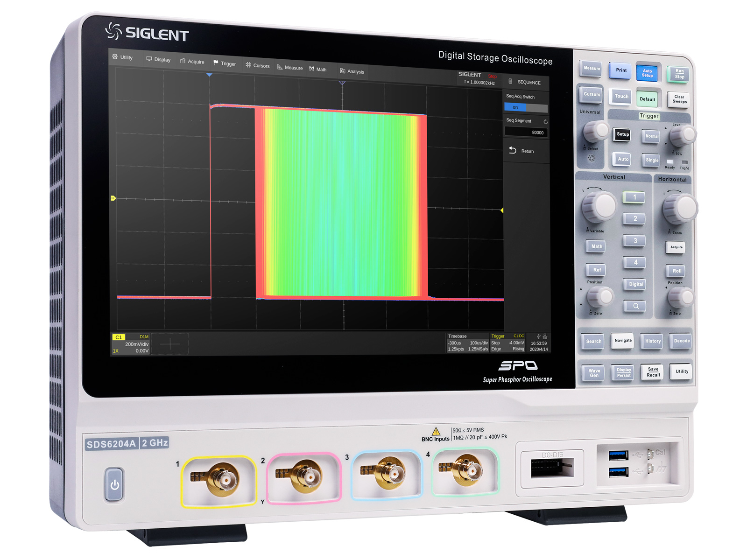Click the trigger Level knob
The width and height of the screenshot is (747, 560).
pos(683,136)
